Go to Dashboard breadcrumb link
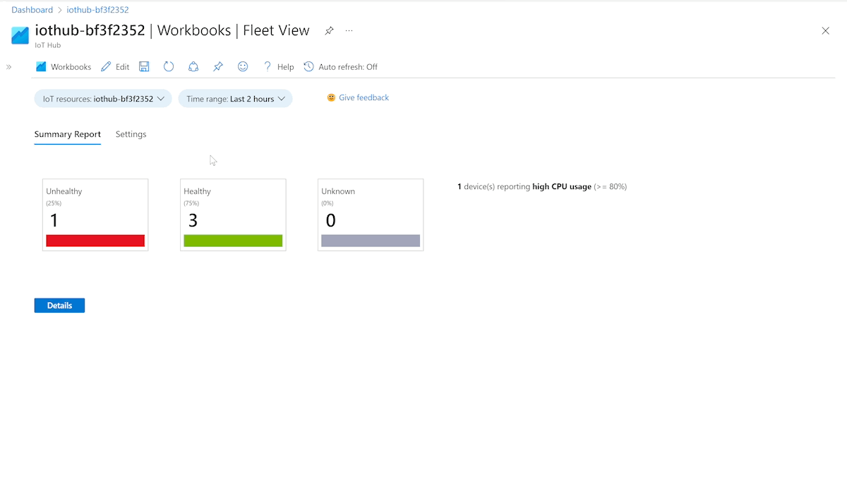 coord(32,10)
